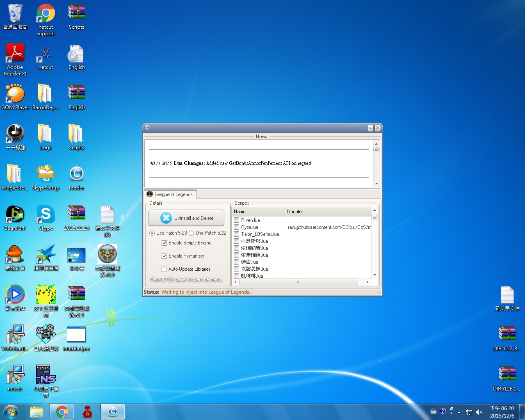Tick the Talon_LBSeries.lua script checkbox

(x=237, y=234)
